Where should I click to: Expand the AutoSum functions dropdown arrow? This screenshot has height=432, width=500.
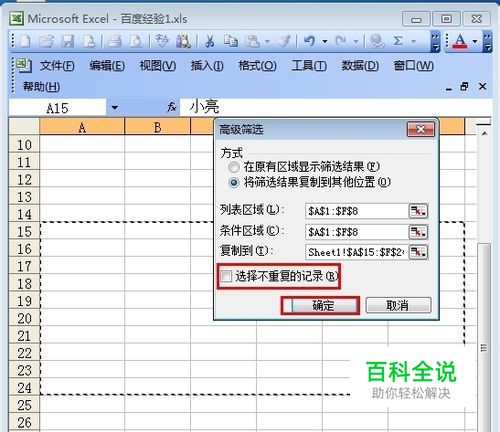pos(414,42)
